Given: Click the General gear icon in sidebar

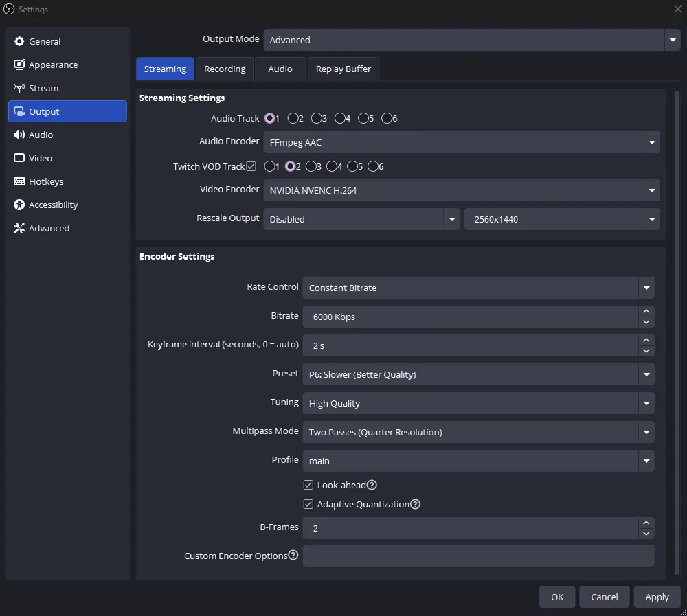Looking at the screenshot, I should coord(19,42).
